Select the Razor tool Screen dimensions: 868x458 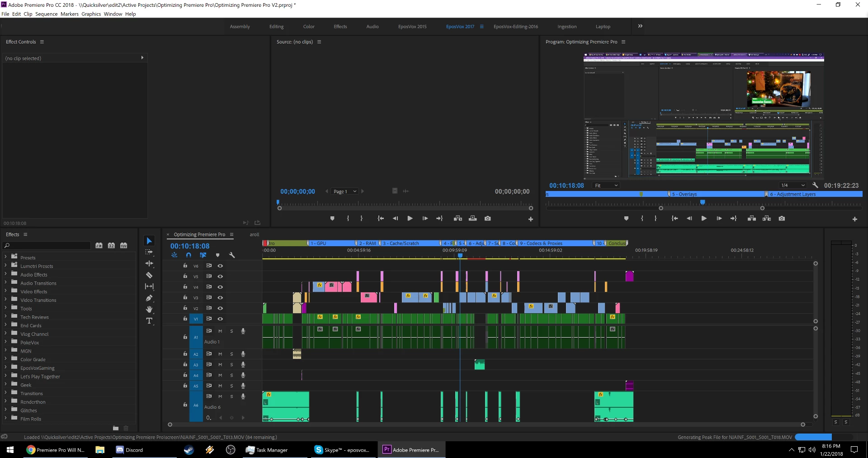click(149, 275)
